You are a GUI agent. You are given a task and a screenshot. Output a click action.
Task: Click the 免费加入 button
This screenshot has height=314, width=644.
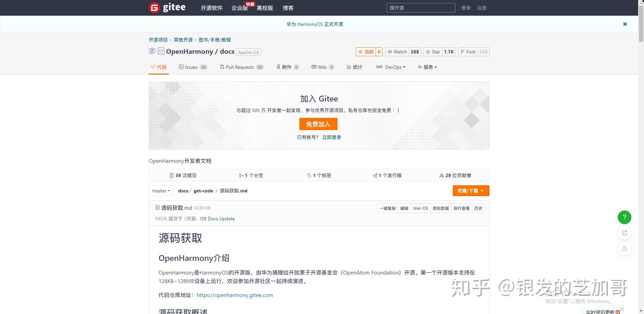pos(318,124)
